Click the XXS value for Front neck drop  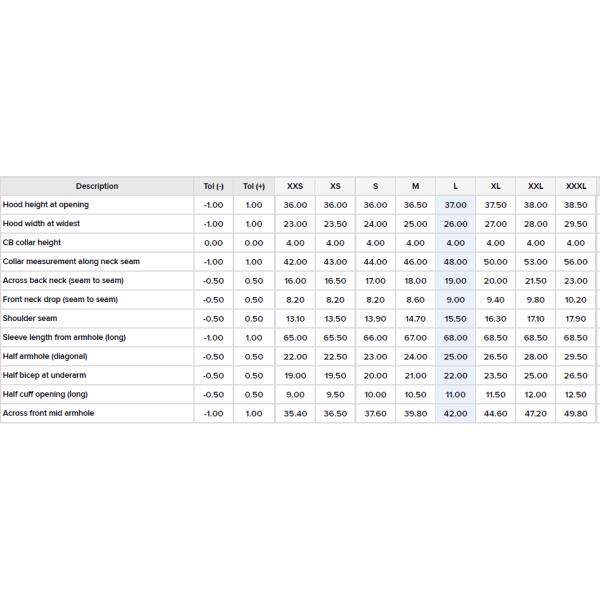(295, 300)
